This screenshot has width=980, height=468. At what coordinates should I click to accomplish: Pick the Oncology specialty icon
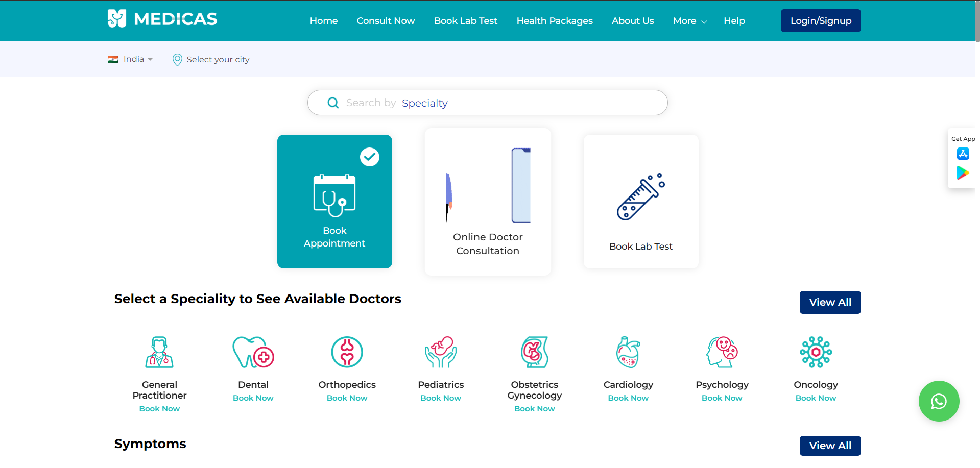(816, 352)
